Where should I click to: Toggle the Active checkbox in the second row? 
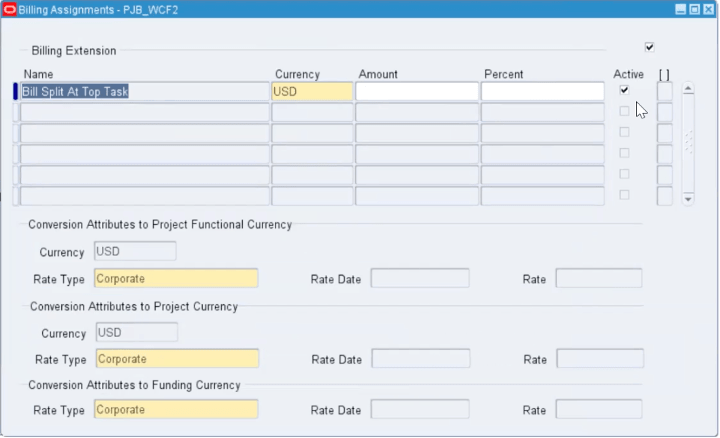(x=624, y=111)
